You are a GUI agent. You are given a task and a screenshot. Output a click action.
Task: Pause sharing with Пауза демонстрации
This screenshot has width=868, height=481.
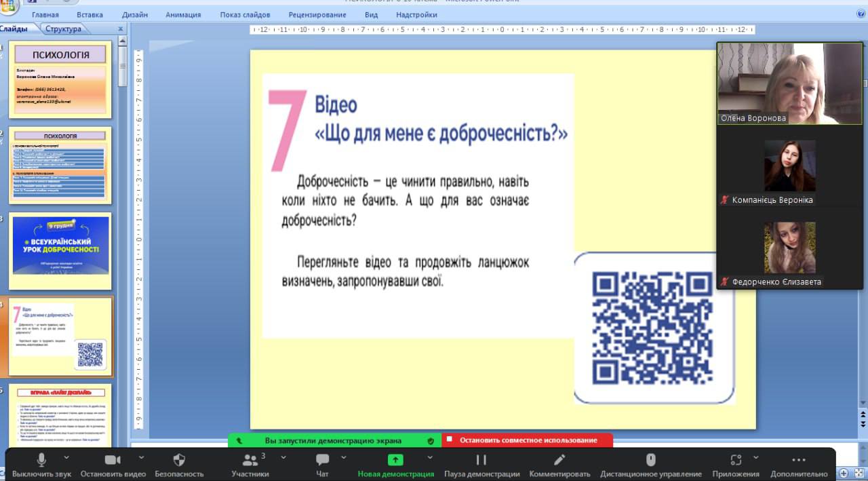[481, 460]
